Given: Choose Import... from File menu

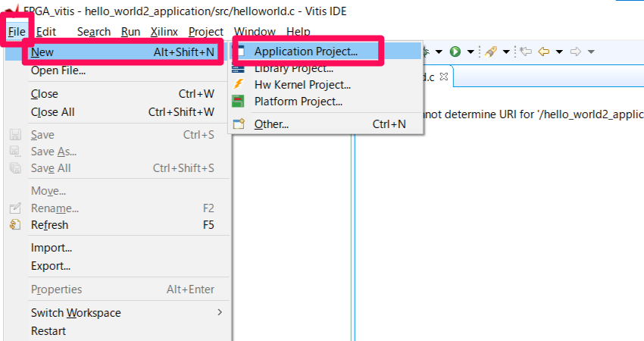Looking at the screenshot, I should pos(117,248).
